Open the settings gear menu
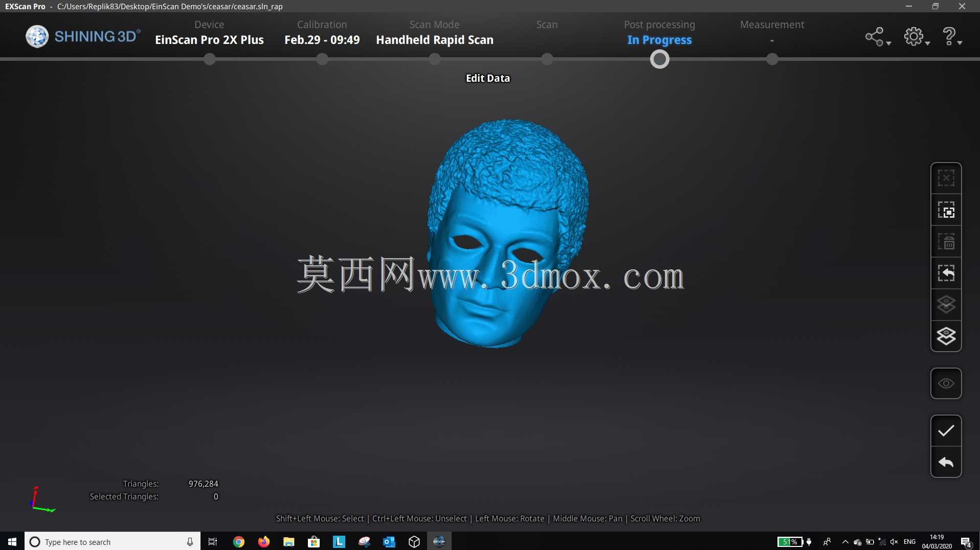Screen dimensions: 980x550 click(x=916, y=37)
